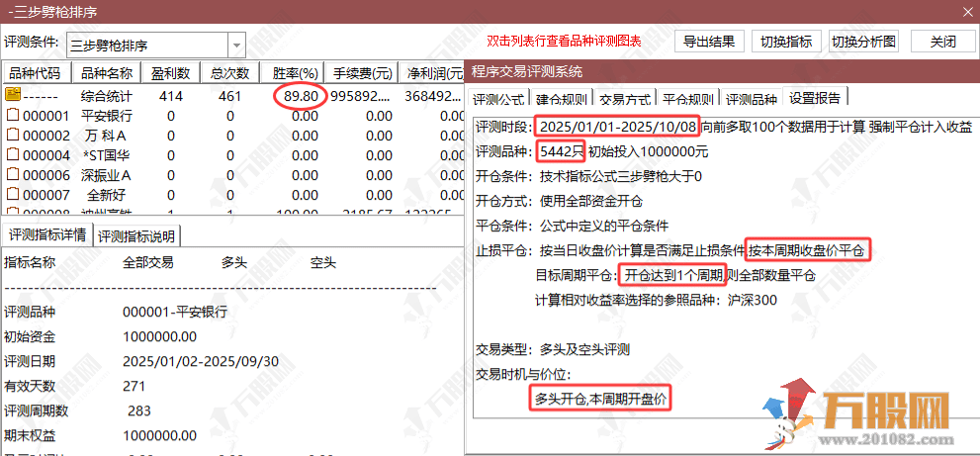This screenshot has height=456, width=980.
Task: Click the 关闭 button
Action: (x=942, y=42)
